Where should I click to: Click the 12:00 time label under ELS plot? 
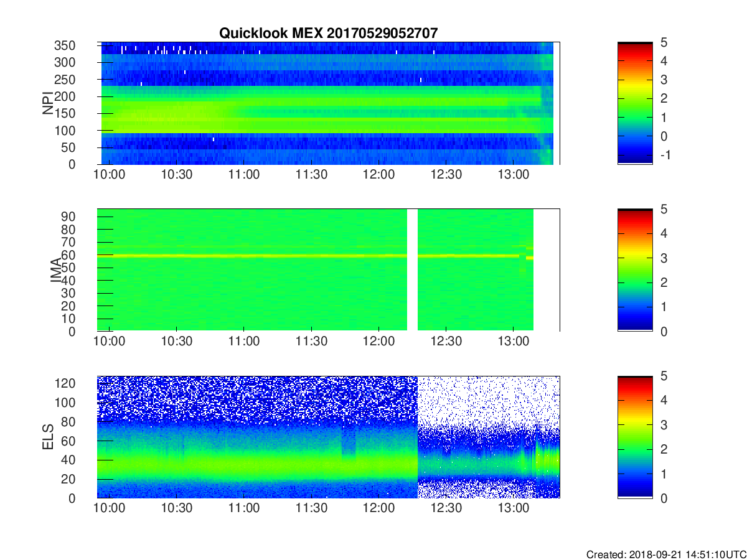[378, 508]
